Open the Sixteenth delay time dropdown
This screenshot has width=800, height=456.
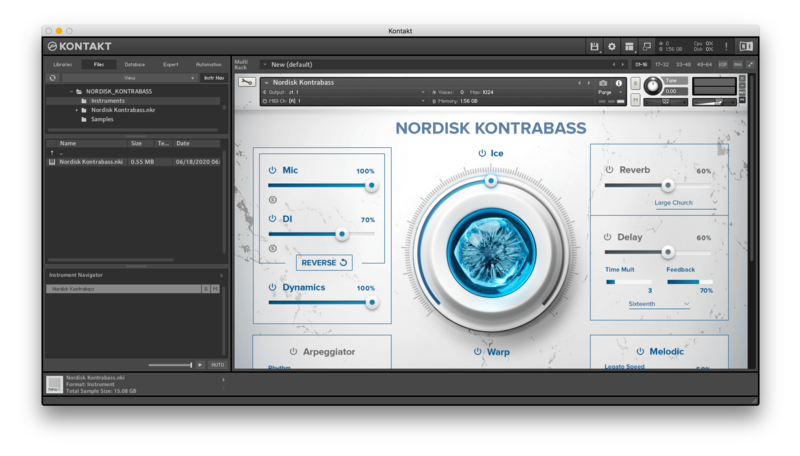pyautogui.click(x=659, y=304)
